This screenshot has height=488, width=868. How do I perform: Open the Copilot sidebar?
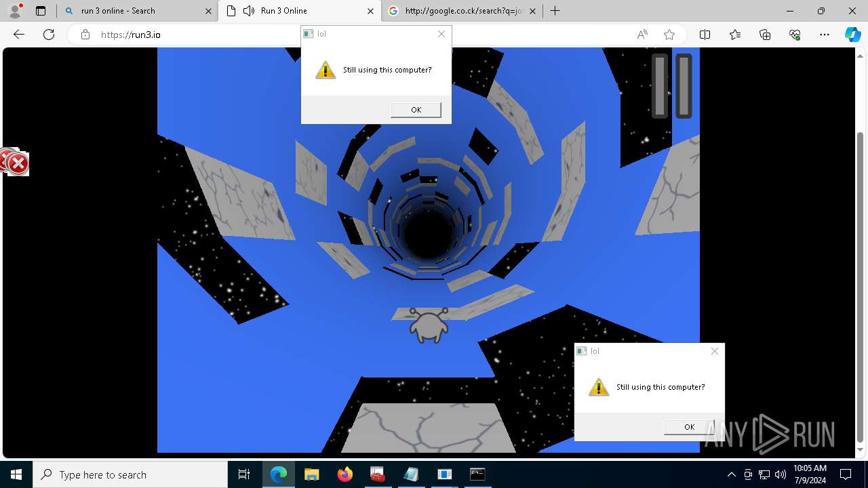pos(852,35)
